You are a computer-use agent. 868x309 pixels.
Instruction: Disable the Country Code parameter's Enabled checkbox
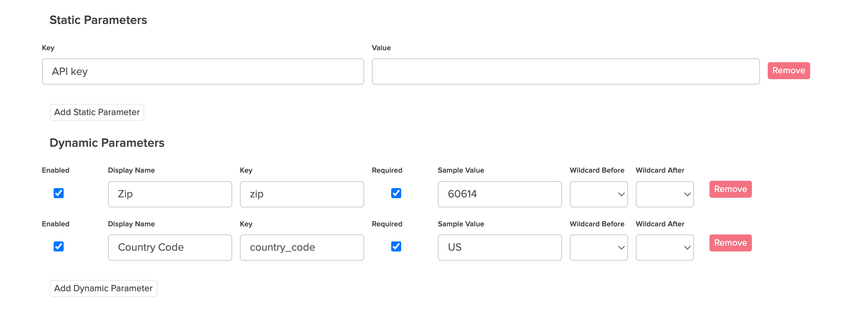point(59,246)
